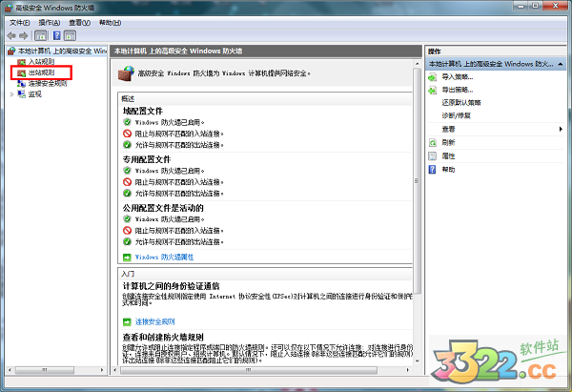Click the 刷新 refresh icon

(432, 143)
